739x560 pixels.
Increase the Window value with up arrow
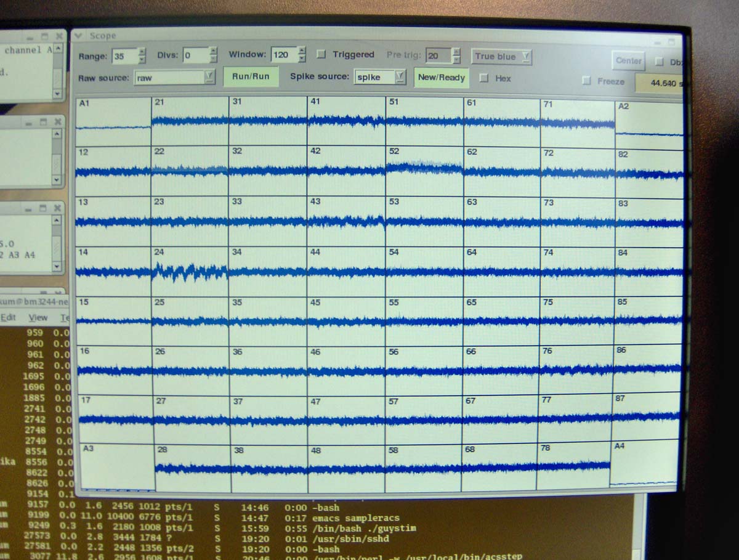click(x=301, y=51)
